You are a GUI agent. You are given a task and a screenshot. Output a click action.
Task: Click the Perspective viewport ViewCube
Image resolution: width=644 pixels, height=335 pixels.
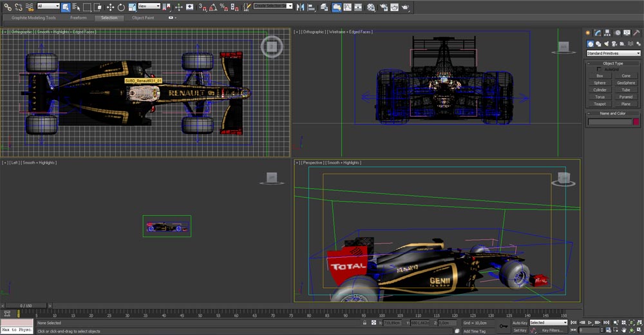tap(563, 178)
